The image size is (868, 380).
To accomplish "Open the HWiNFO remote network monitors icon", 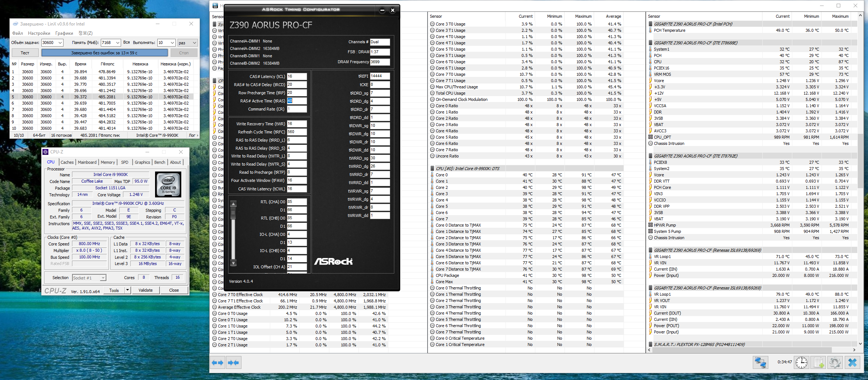I will 761,363.
